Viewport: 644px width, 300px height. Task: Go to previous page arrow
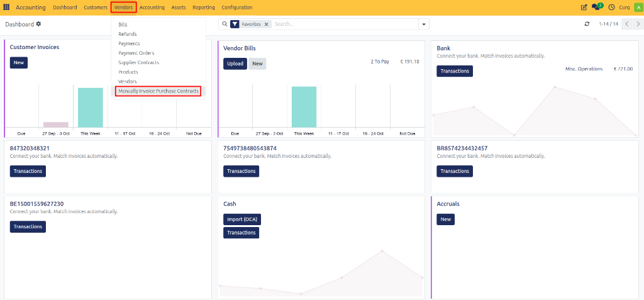click(x=627, y=25)
